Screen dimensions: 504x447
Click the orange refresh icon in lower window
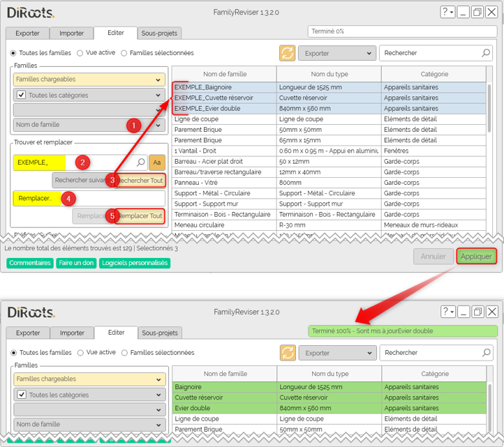pyautogui.click(x=287, y=354)
